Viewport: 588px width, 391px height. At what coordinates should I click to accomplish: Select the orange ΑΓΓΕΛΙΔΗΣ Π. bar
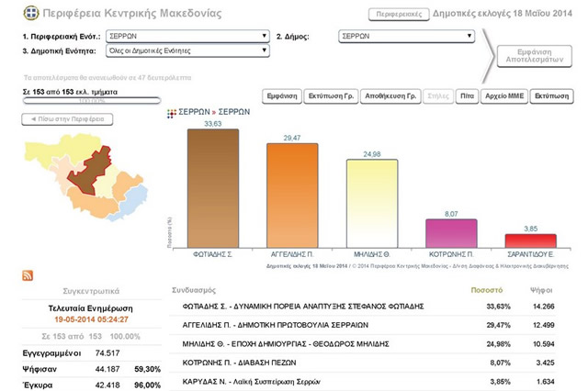coord(292,195)
